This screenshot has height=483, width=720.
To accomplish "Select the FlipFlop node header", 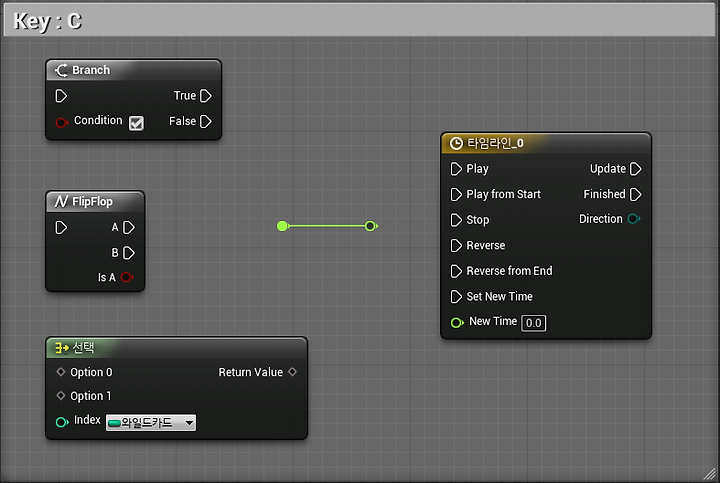I will click(96, 202).
